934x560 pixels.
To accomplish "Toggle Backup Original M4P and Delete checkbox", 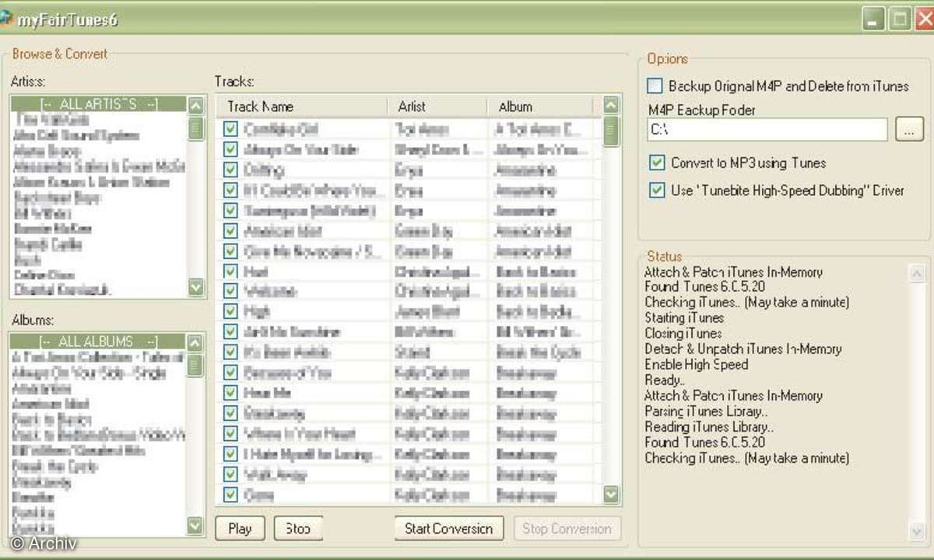I will click(655, 86).
